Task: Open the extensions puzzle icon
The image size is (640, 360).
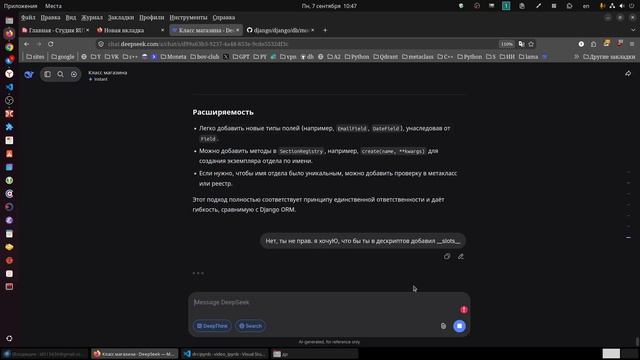Action: point(593,44)
